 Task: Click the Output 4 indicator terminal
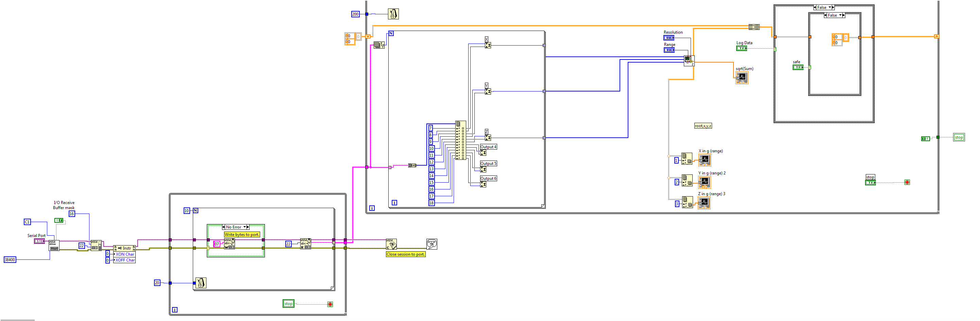click(483, 153)
